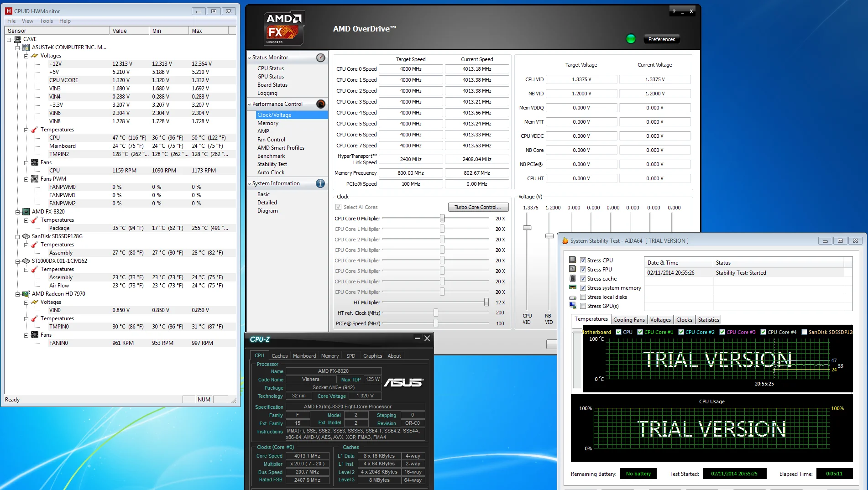Toggle Stress cache checkbox
The width and height of the screenshot is (868, 490).
tap(583, 279)
